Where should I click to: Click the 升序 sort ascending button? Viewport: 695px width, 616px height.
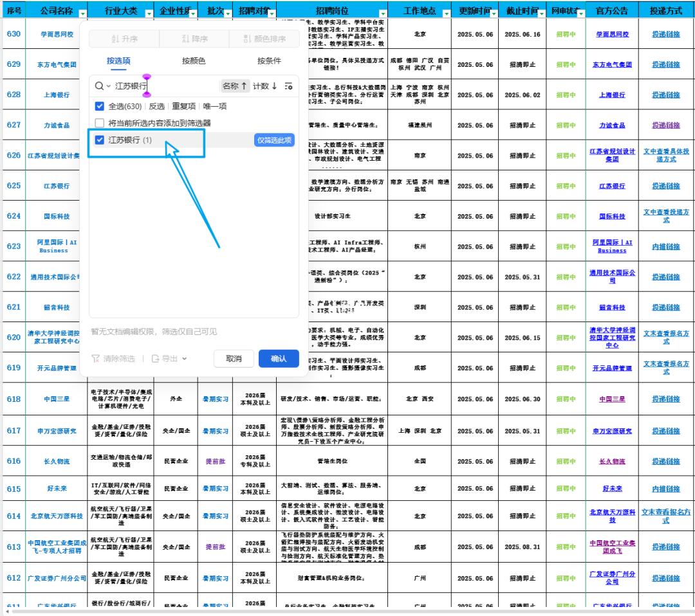pos(124,39)
